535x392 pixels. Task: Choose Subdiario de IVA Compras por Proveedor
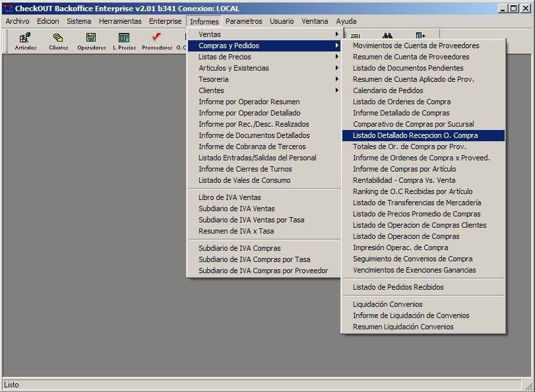(264, 271)
